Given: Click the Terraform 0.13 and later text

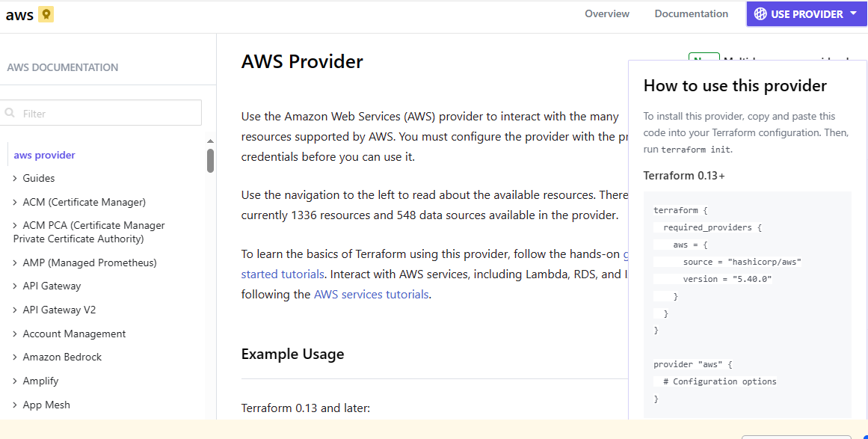Looking at the screenshot, I should coord(306,408).
